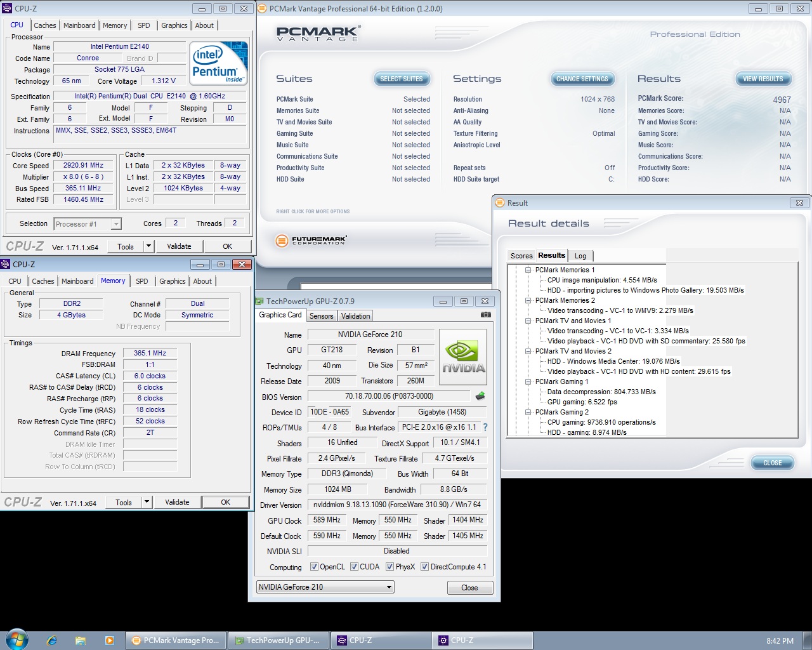Click the DRAM Frequency value 365.1 MHz
This screenshot has width=812, height=650.
[x=150, y=353]
